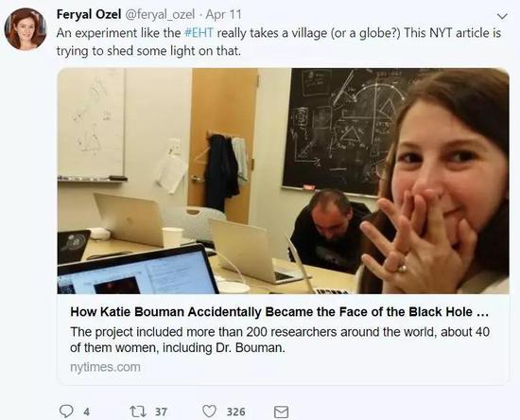
Task: Open the Feryal Ozel display name
Action: click(x=89, y=14)
